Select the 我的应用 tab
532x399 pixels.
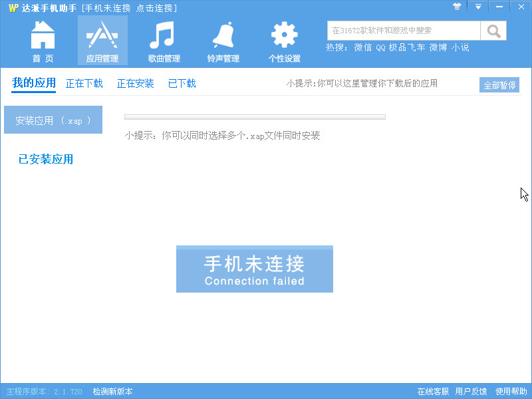33,84
